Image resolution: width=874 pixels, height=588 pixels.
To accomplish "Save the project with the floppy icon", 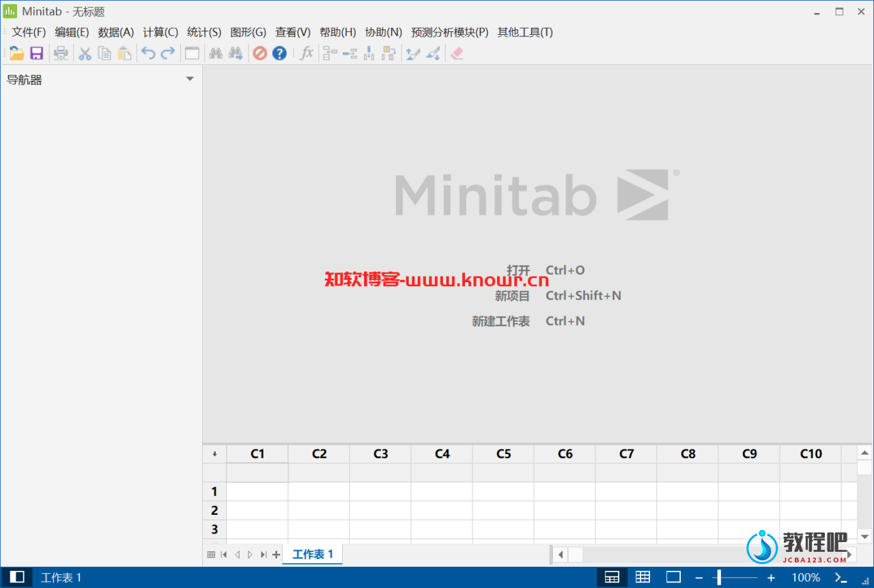I will point(37,53).
